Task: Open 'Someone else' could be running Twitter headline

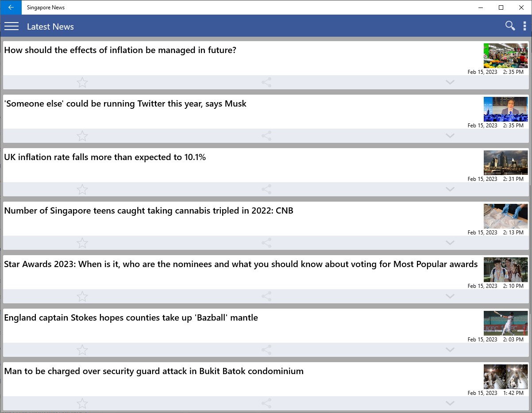Action: click(125, 104)
